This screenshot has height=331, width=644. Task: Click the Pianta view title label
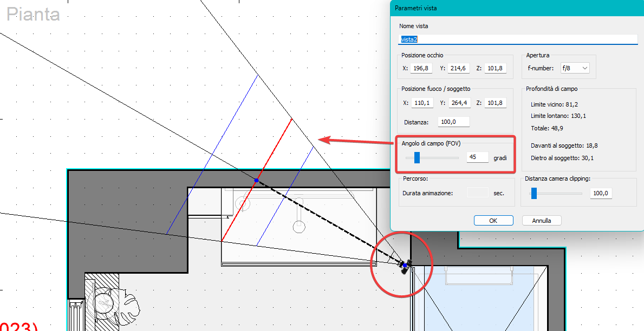pos(33,15)
